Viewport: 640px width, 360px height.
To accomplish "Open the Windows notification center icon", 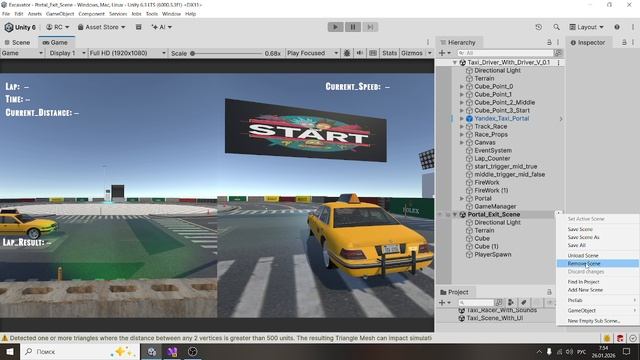I will coord(627,351).
